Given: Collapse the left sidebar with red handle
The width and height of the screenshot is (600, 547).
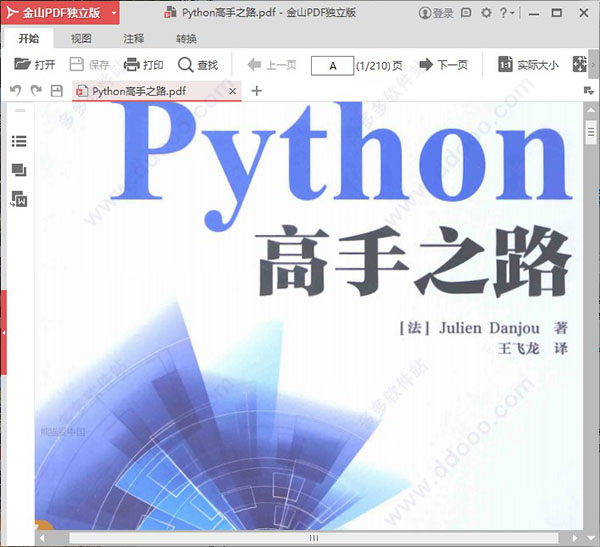Looking at the screenshot, I should 3,333.
